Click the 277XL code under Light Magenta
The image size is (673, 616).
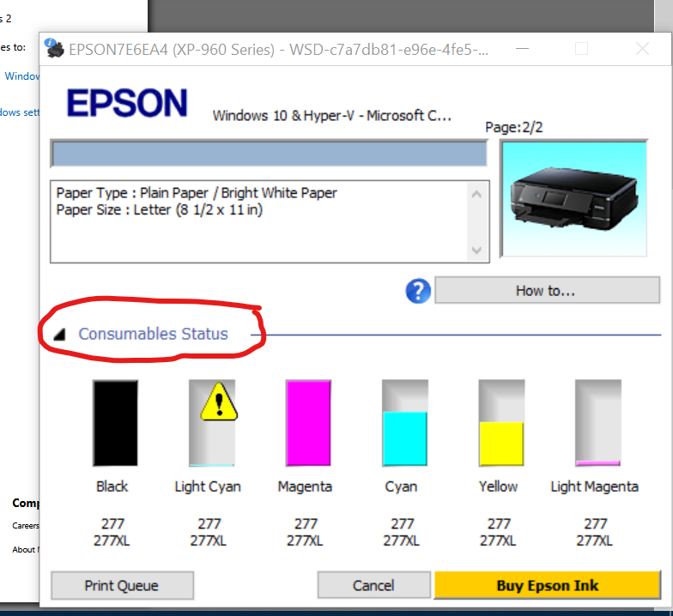point(594,541)
